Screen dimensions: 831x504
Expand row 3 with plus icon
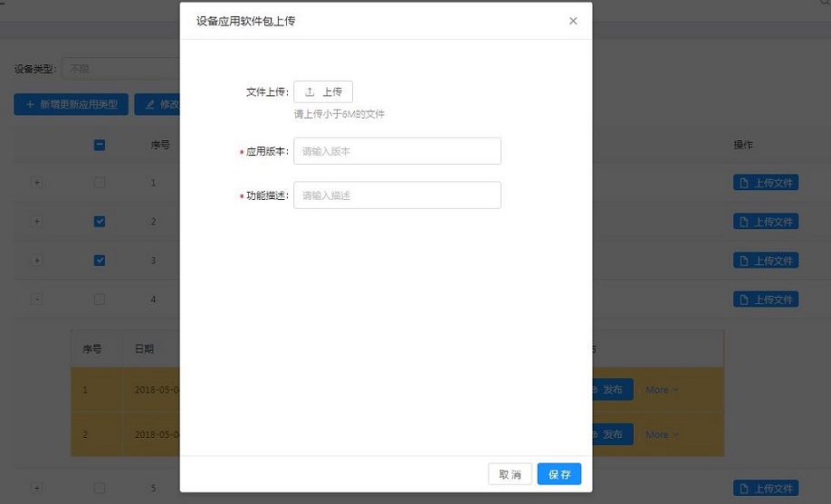point(36,261)
